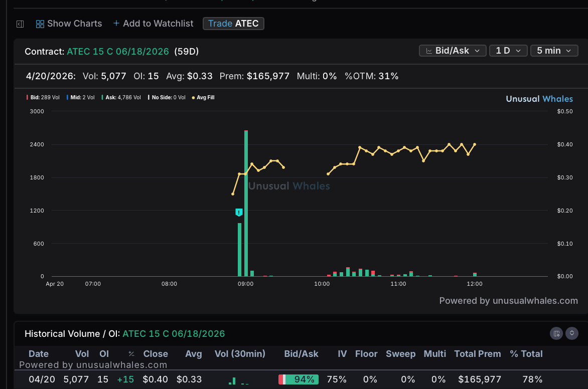Click the 78% % Total cell

pyautogui.click(x=532, y=379)
